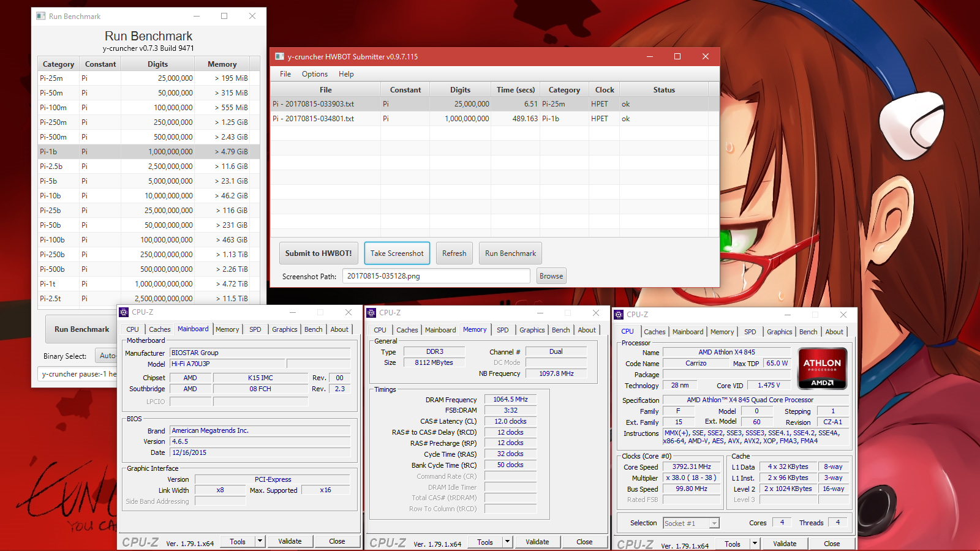Select the Pi-10b benchmark row
The image size is (980, 551).
(x=149, y=196)
